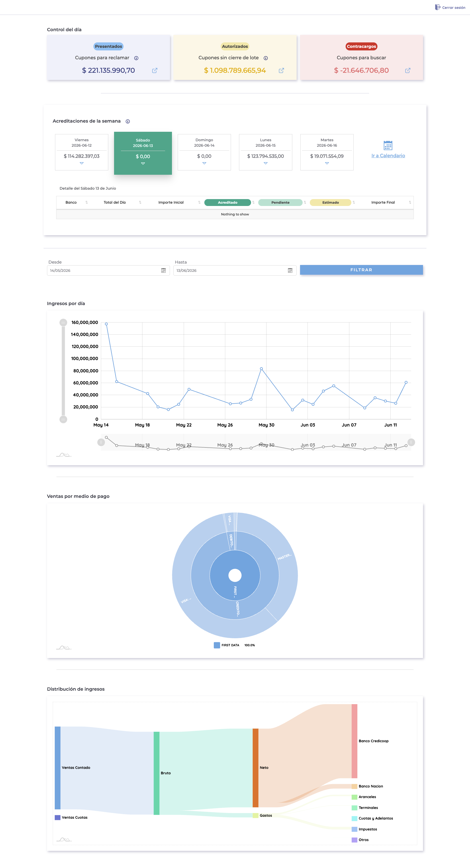Click top handle of vertical zoom slider
Viewport: 470px width, 868px height.
(63, 323)
